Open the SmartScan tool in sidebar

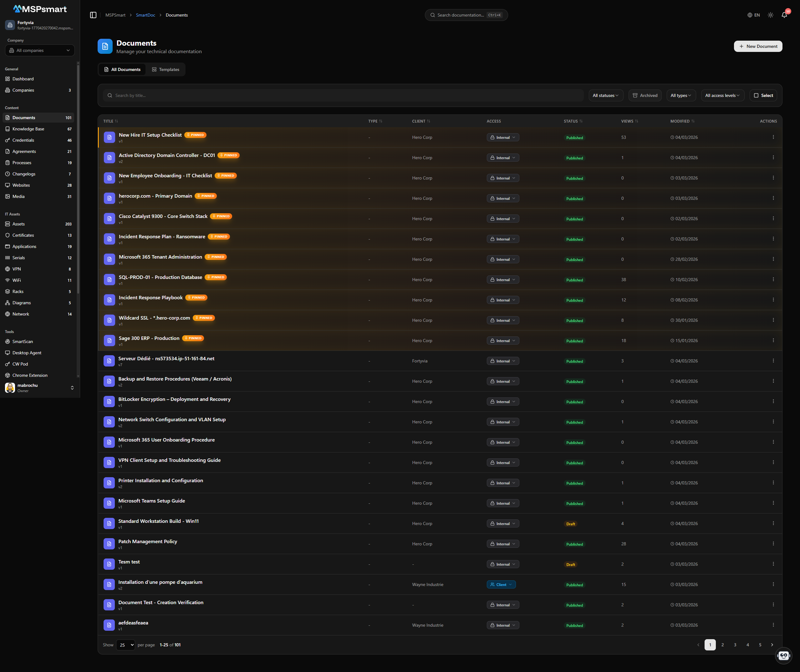(x=23, y=342)
